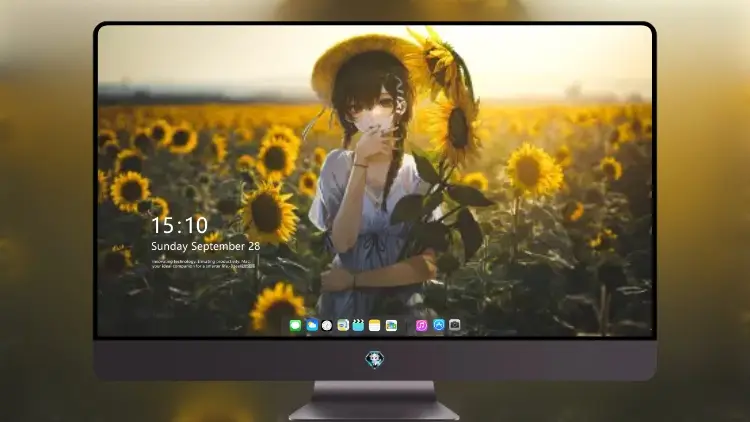Open the Weather app in dock

click(x=311, y=325)
